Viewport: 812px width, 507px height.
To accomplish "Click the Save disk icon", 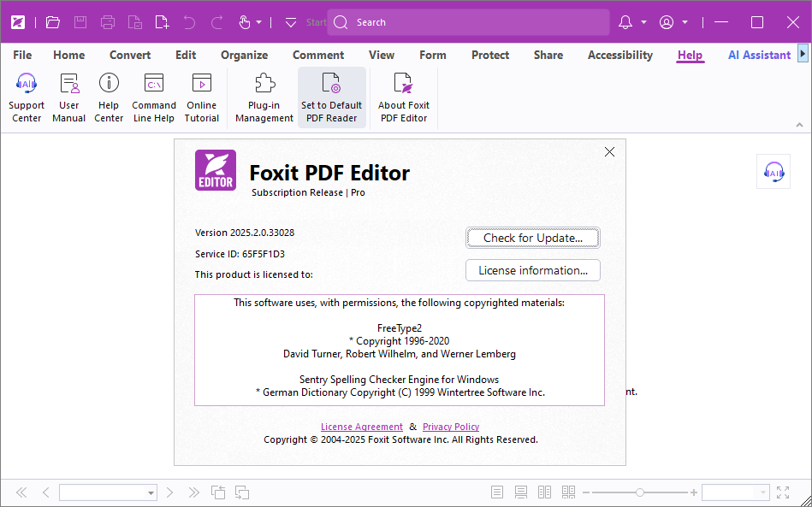I will (x=80, y=22).
